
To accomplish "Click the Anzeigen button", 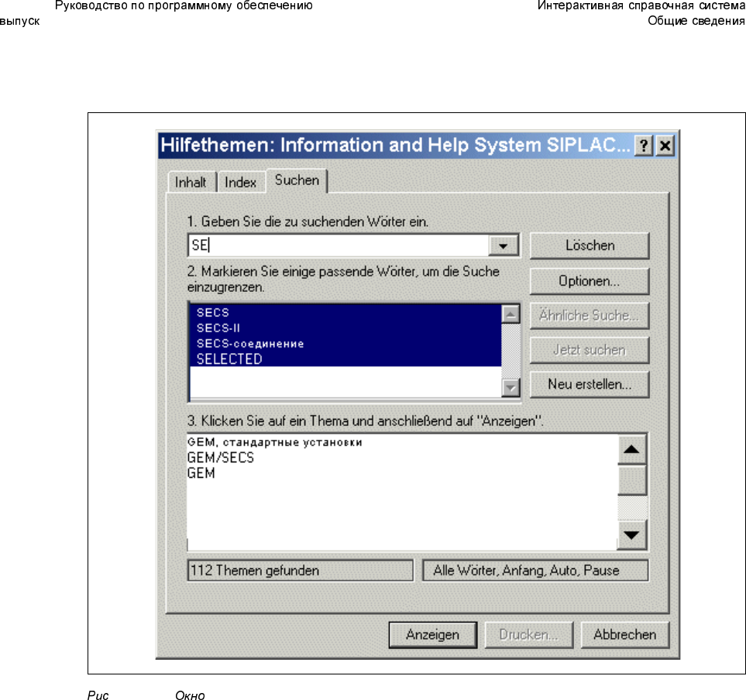I will point(433,635).
